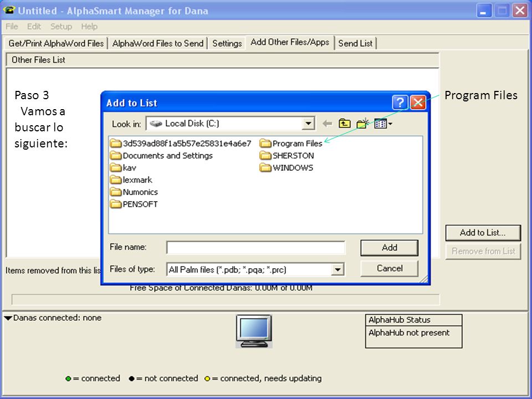
Task: Click the Add button in dialog
Action: [x=389, y=248]
